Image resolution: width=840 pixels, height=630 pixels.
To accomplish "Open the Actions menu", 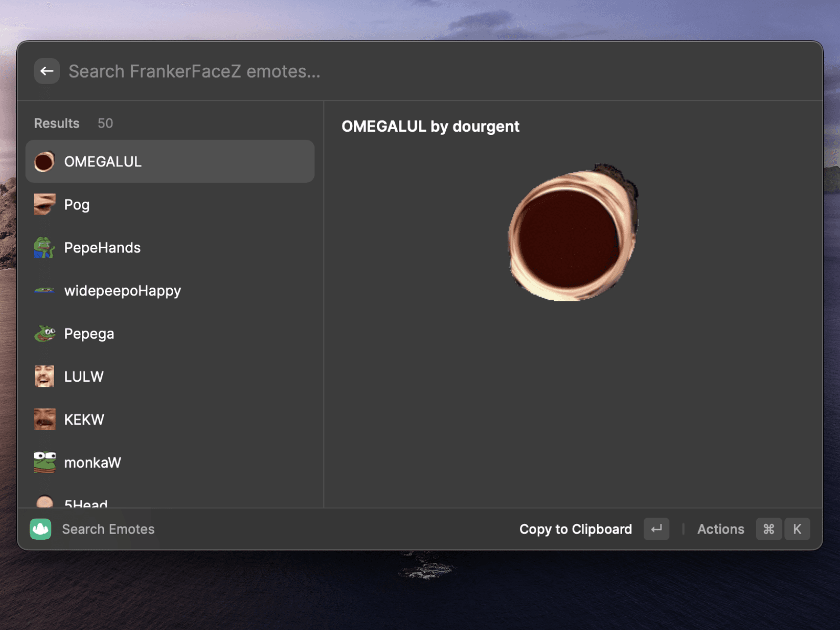I will click(x=720, y=529).
